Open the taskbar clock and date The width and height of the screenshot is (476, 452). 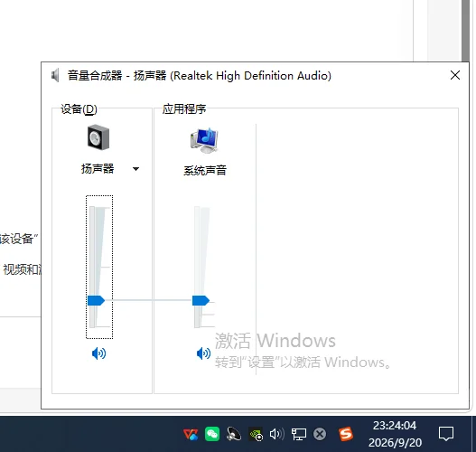(x=395, y=434)
